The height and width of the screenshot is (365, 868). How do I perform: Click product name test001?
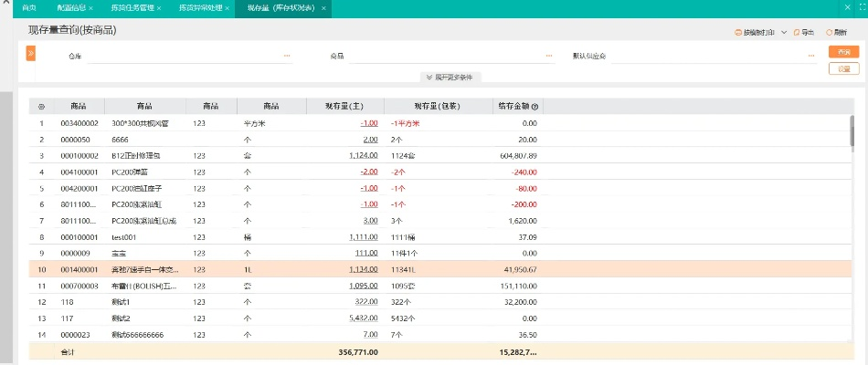(124, 237)
